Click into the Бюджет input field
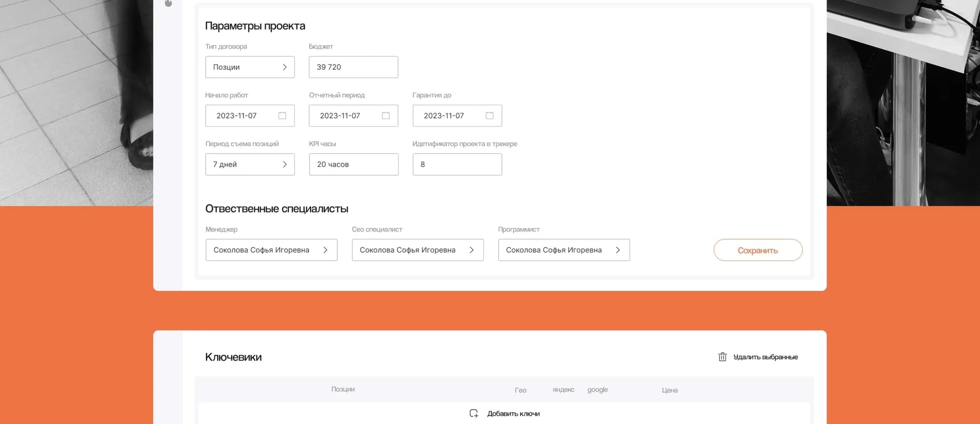This screenshot has width=980, height=424. click(353, 67)
